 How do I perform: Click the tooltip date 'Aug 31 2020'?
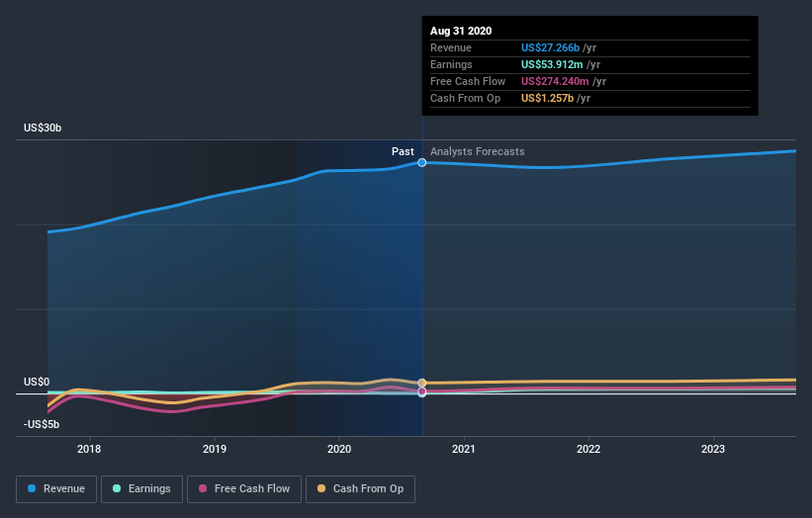[461, 31]
